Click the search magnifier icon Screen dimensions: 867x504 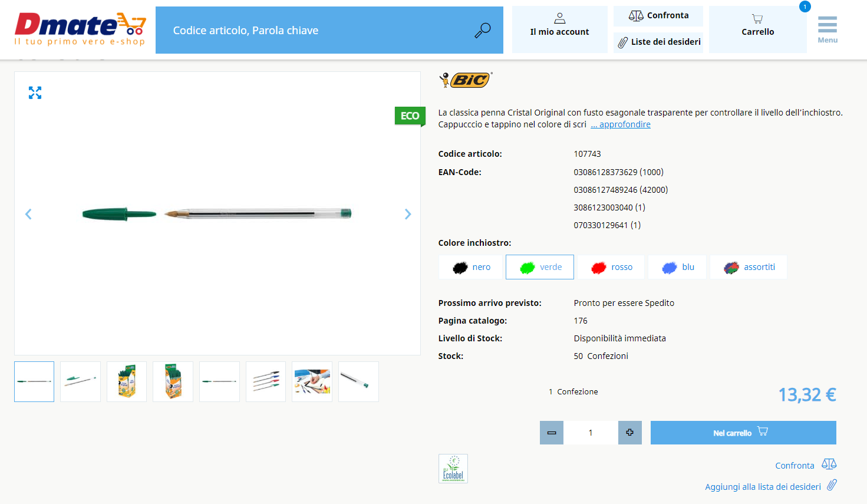[483, 30]
